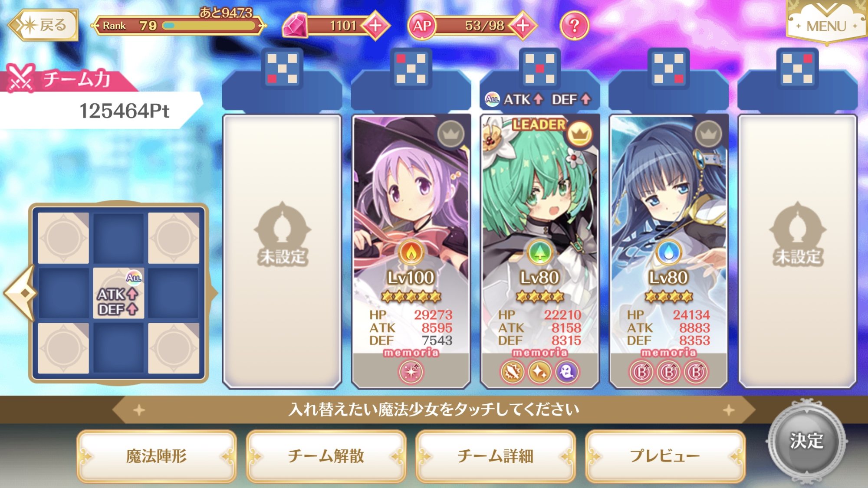Tap the leader's ghost memoria icon

(567, 372)
